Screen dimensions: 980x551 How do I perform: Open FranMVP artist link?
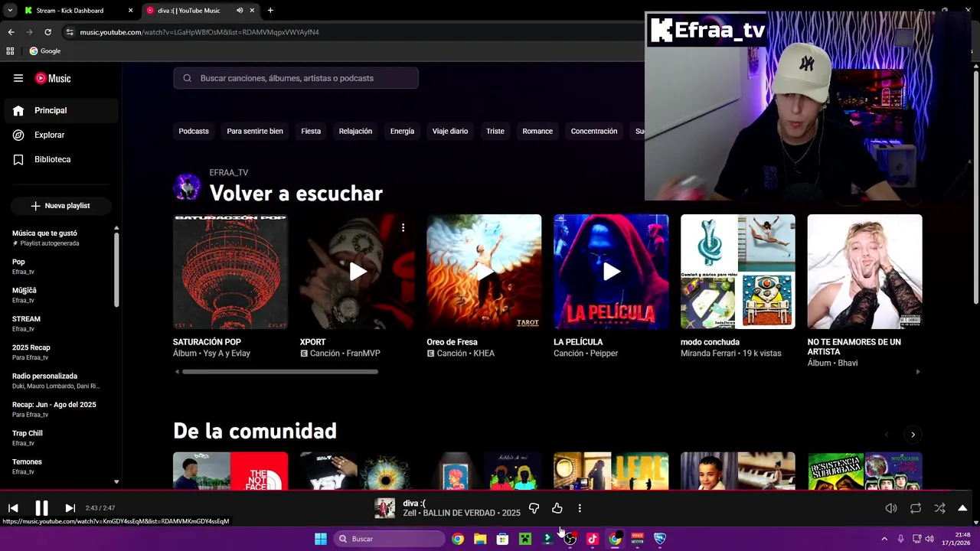(364, 354)
